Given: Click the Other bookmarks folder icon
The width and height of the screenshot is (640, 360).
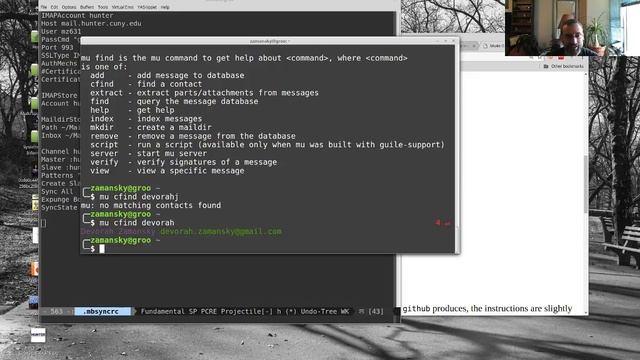Looking at the screenshot, I should coord(546,66).
